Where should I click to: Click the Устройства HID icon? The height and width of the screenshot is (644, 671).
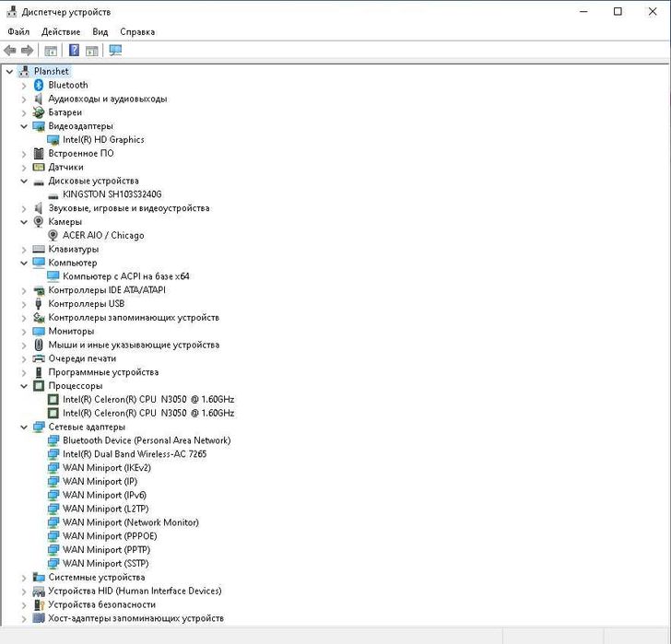39,591
